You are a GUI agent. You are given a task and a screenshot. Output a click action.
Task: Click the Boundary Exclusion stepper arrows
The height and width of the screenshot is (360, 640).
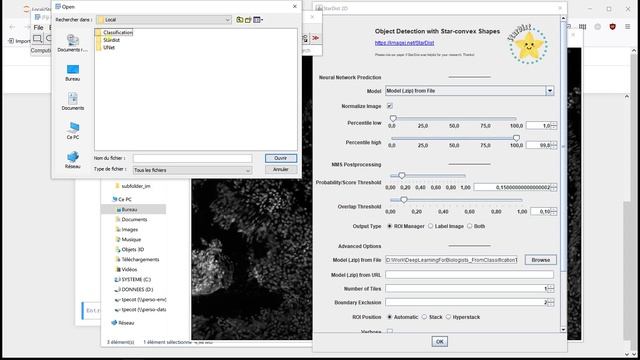551,302
